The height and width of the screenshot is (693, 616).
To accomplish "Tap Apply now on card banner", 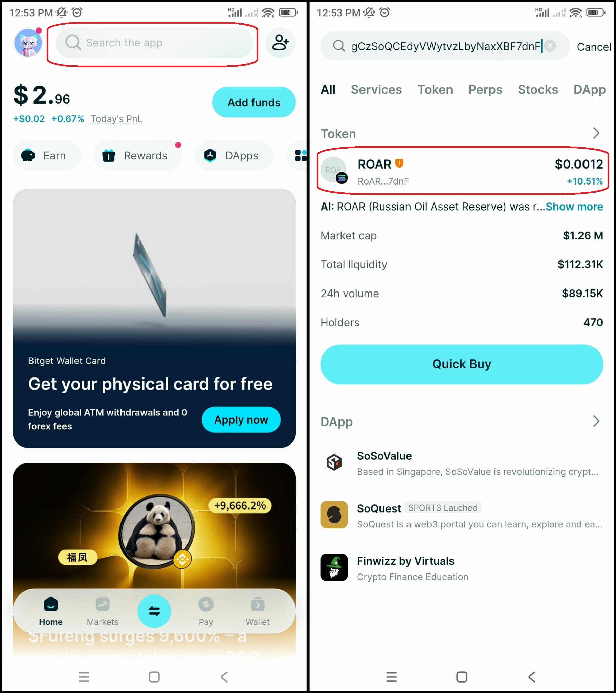I will click(241, 419).
